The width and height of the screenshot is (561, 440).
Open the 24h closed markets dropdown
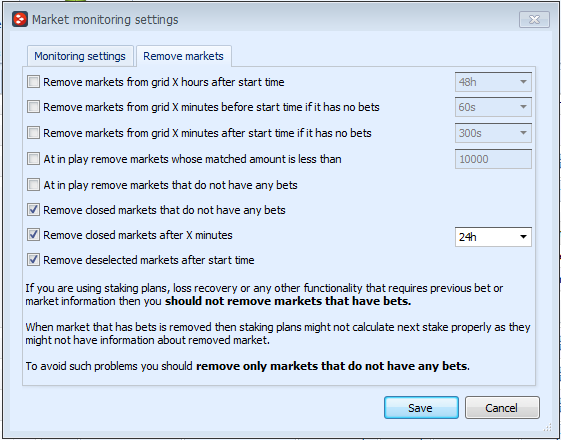pos(493,237)
